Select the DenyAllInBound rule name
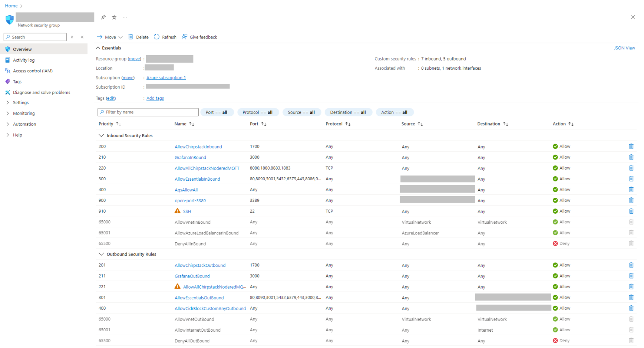 click(190, 244)
